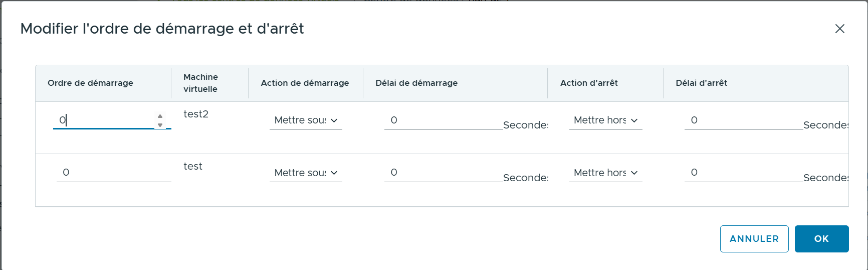Click the startup order field for test2

(103, 120)
